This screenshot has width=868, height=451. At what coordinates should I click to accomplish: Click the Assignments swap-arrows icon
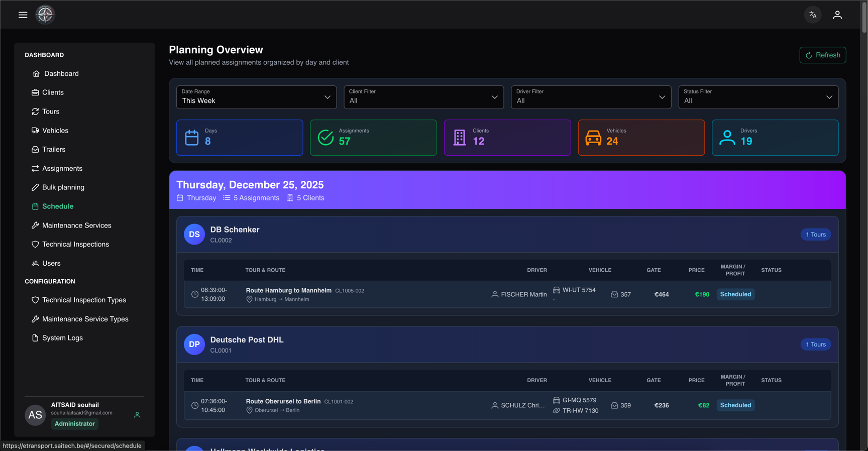[x=35, y=169]
